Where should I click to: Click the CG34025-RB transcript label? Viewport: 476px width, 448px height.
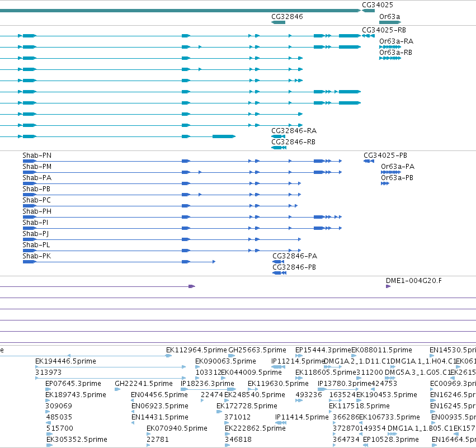pyautogui.click(x=384, y=30)
